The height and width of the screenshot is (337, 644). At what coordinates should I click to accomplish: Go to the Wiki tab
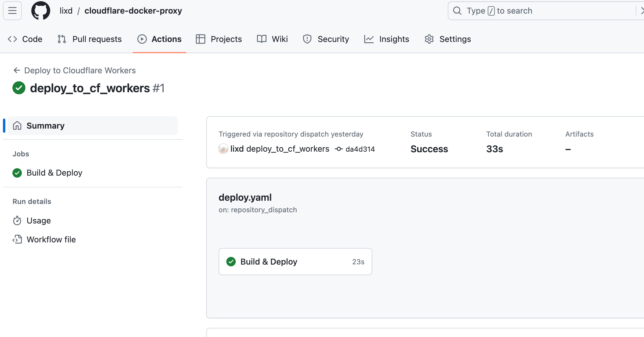point(272,39)
